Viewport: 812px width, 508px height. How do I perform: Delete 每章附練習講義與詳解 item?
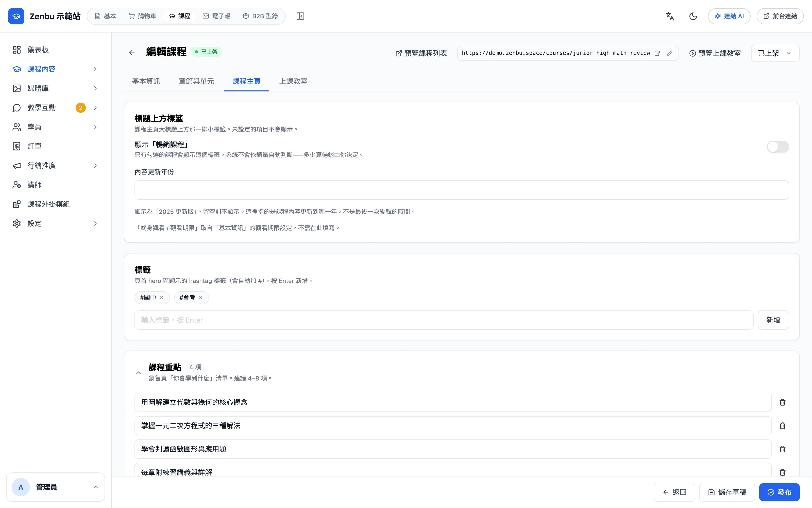click(x=783, y=472)
